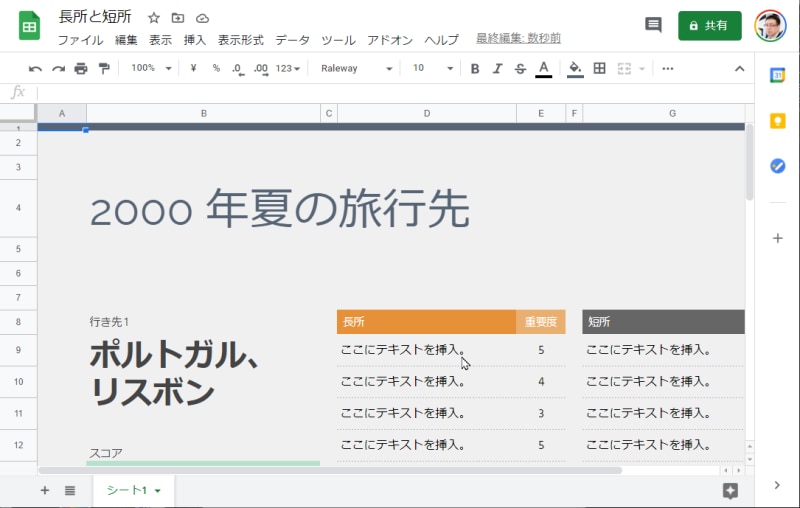This screenshot has height=508, width=800.
Task: Open the ヘルプ menu
Action: [x=441, y=40]
